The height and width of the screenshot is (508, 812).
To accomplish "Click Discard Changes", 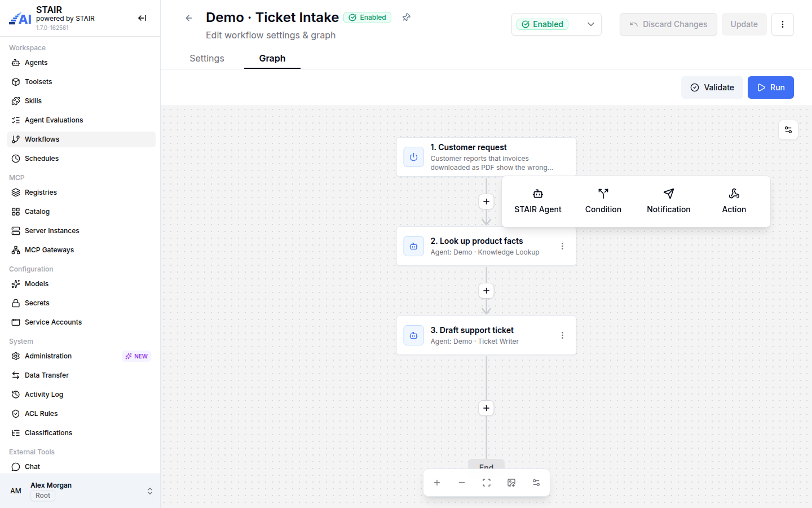I will pos(668,24).
